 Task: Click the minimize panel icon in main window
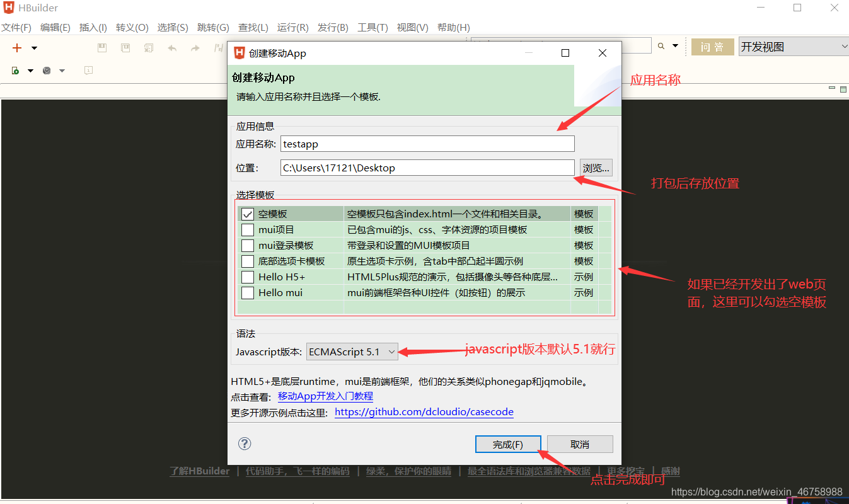tap(831, 89)
